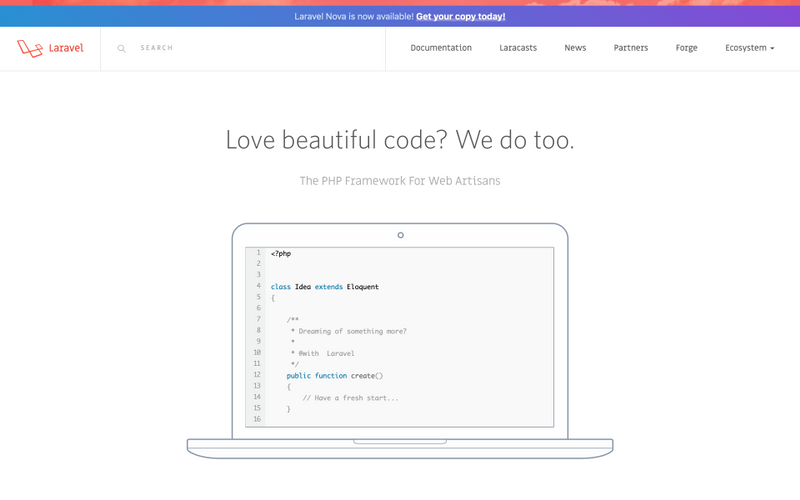
Task: Click the Laravel logo icon
Action: [30, 48]
